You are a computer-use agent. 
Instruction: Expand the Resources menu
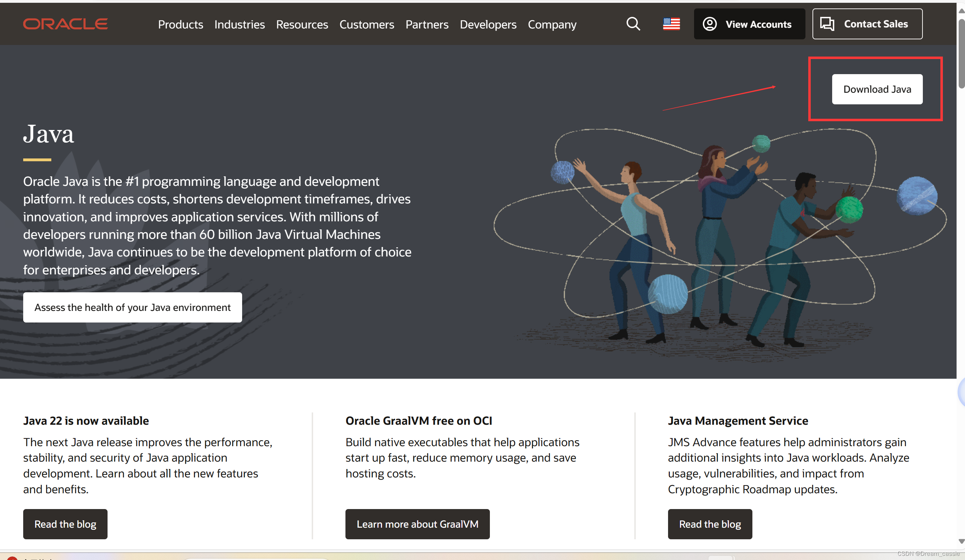click(302, 25)
